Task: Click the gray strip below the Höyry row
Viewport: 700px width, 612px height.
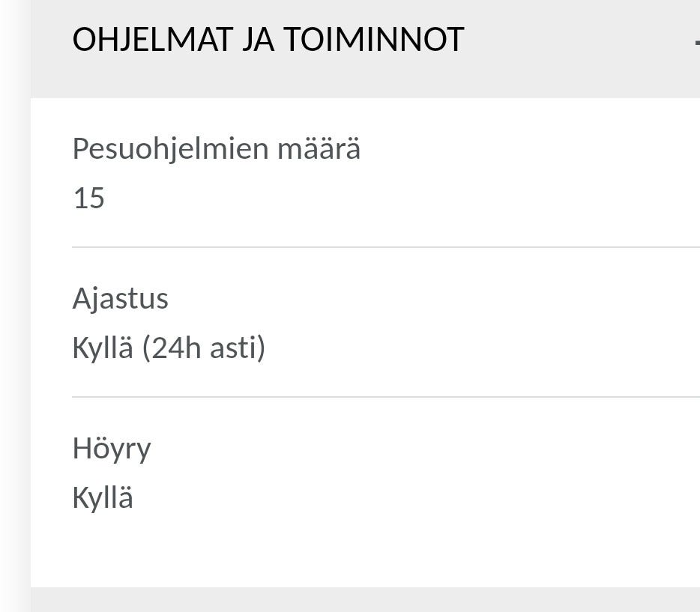Action: click(x=365, y=600)
